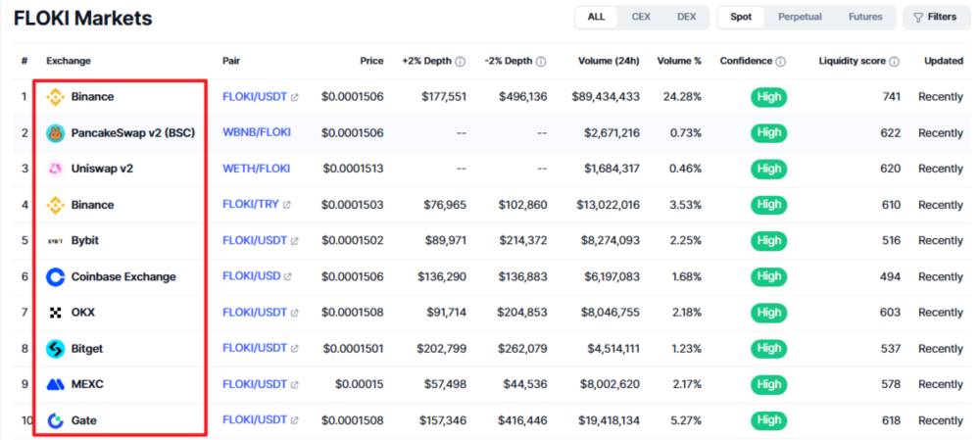Click the Binance logo in row 1
Viewport: 980px width, 440px height.
tap(56, 97)
